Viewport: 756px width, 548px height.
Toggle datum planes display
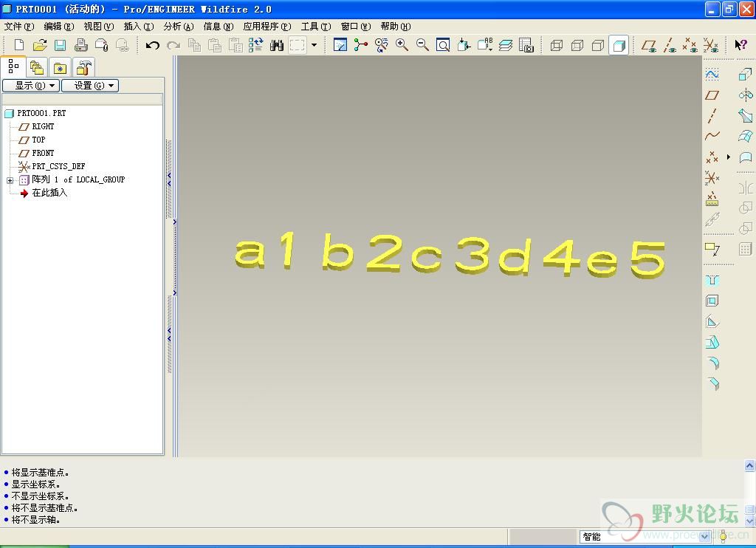(649, 45)
